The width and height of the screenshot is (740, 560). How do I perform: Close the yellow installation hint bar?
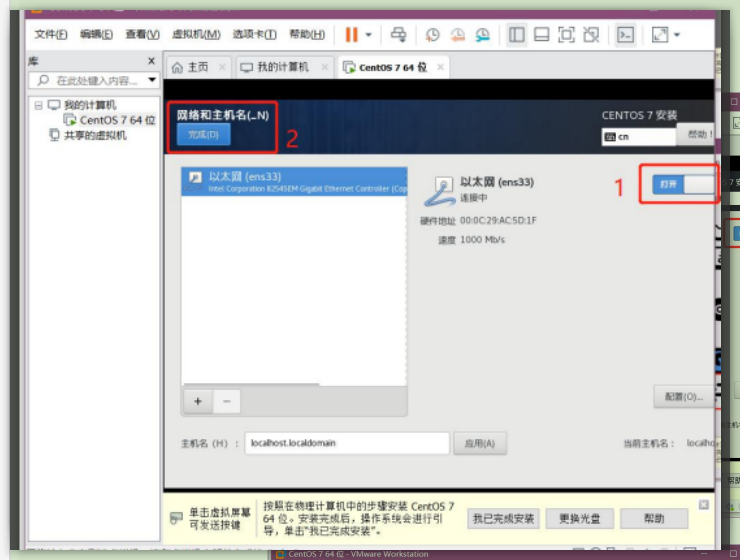pos(704,505)
